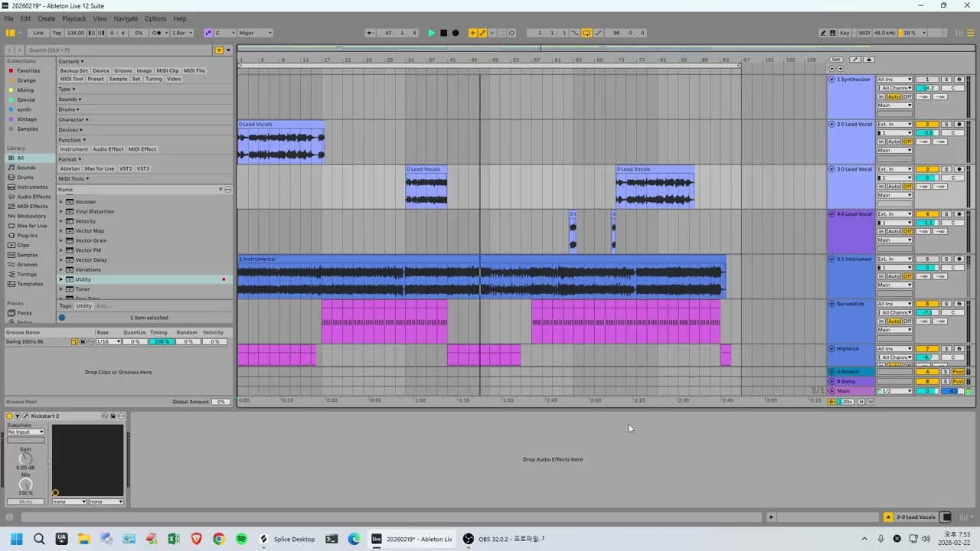The image size is (980, 551).
Task: Open the MIDI mapping mode
Action: click(864, 33)
